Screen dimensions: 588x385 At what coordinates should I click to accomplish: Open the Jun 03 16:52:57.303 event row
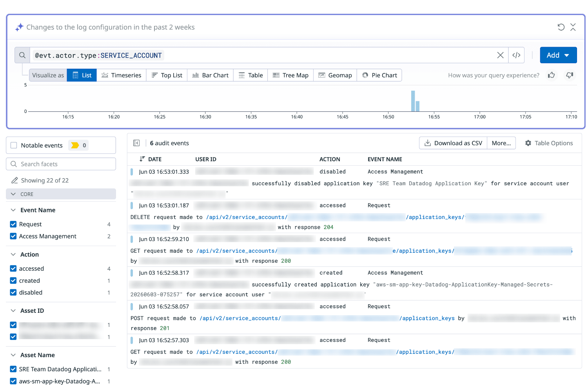coord(354,351)
